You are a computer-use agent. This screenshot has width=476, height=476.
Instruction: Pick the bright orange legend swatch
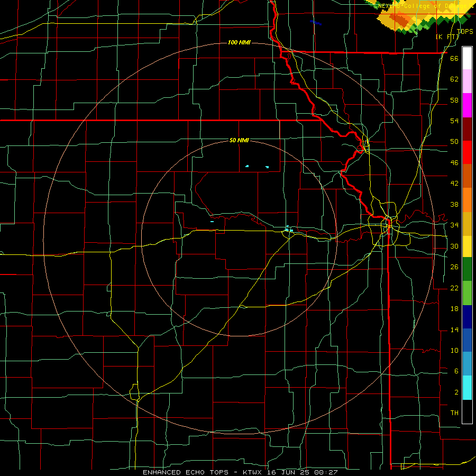pyautogui.click(x=467, y=200)
